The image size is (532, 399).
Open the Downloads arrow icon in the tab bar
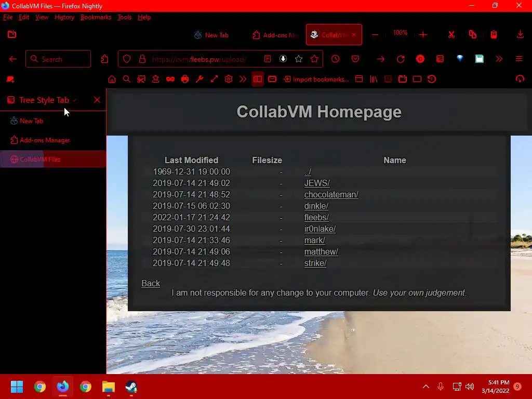pyautogui.click(x=520, y=34)
